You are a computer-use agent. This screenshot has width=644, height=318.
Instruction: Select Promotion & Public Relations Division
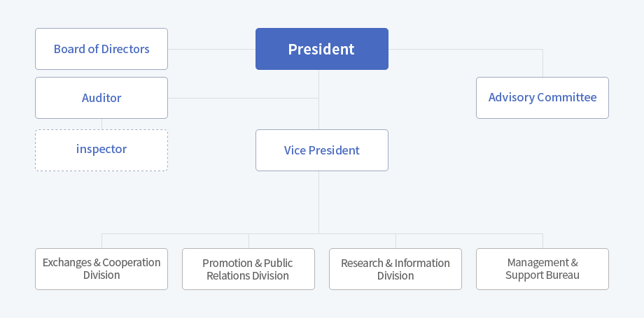point(248,269)
